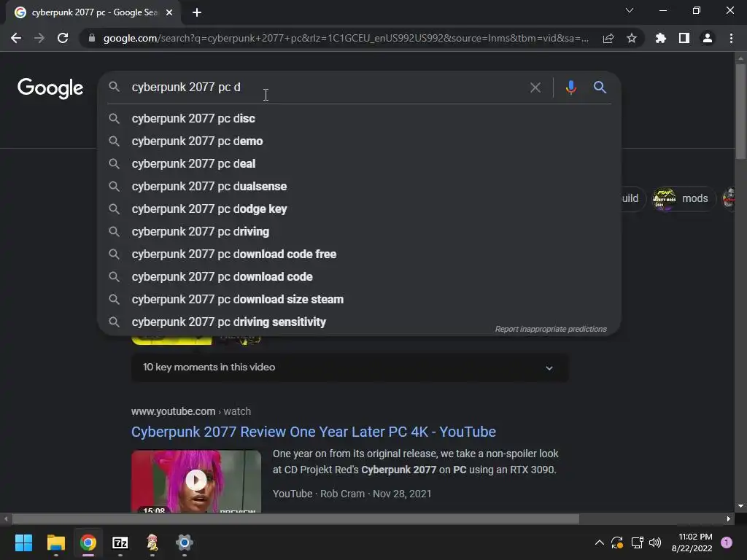Choose the 'cyberpunk 2077 pc driving' suggestion
The image size is (747, 560).
click(x=359, y=231)
